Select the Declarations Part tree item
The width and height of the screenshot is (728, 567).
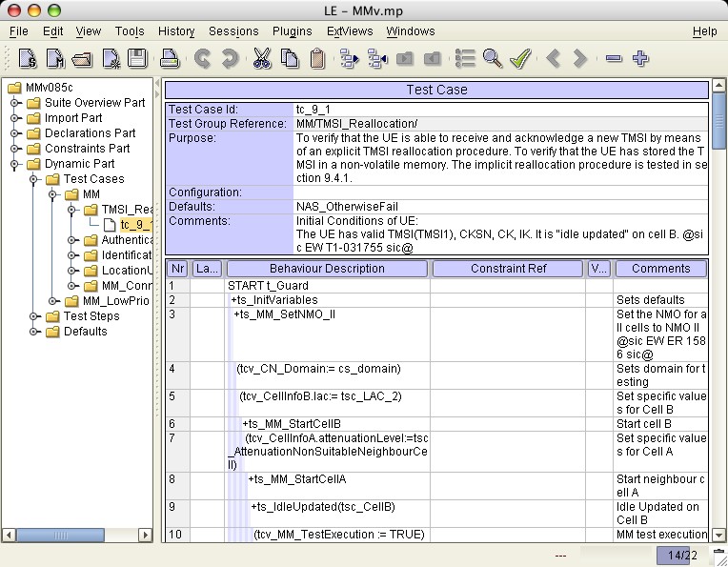pyautogui.click(x=90, y=133)
